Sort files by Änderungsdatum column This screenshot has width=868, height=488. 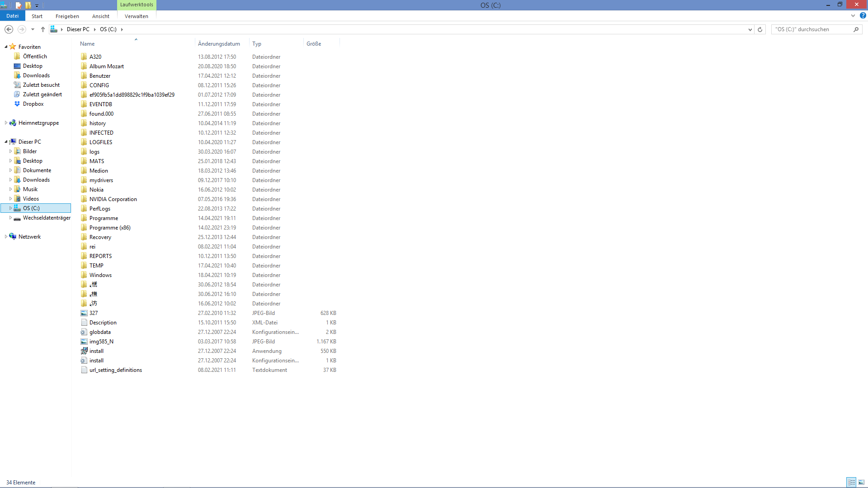(x=219, y=44)
